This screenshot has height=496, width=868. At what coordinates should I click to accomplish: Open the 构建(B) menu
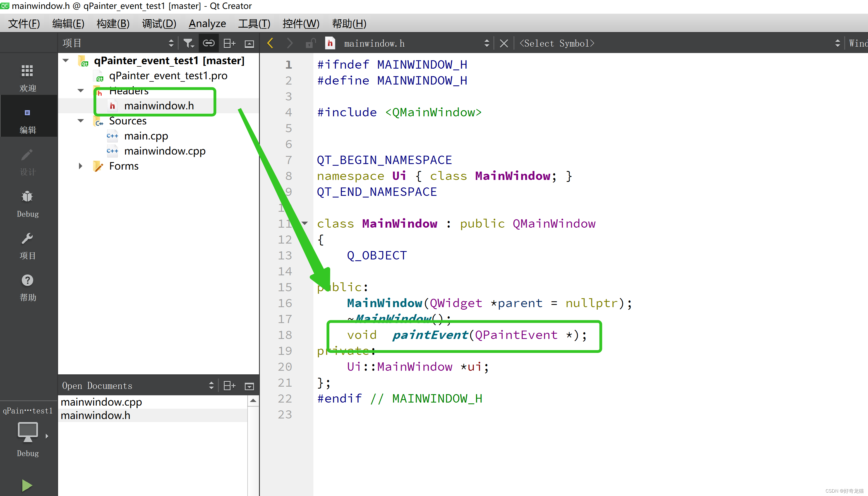(113, 23)
